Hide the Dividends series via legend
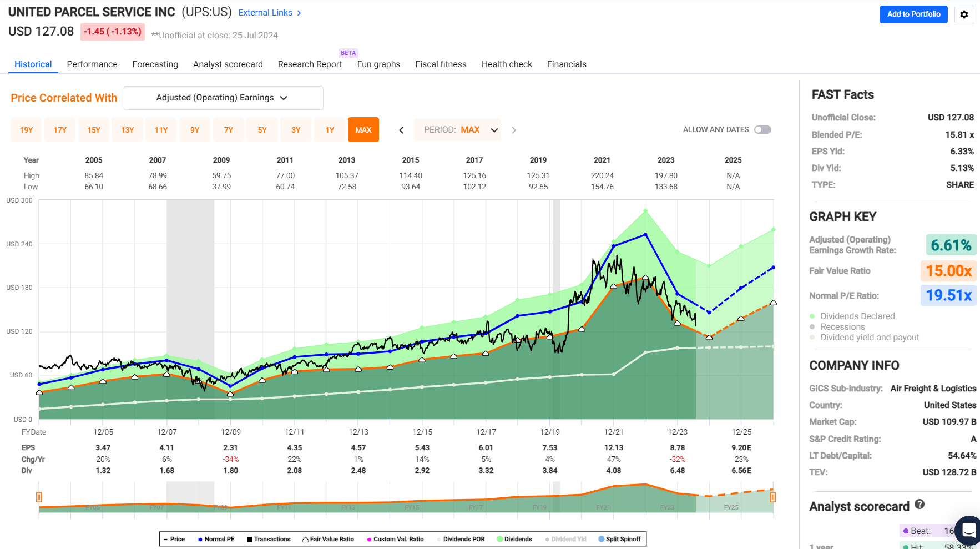This screenshot has width=980, height=549. [x=514, y=539]
